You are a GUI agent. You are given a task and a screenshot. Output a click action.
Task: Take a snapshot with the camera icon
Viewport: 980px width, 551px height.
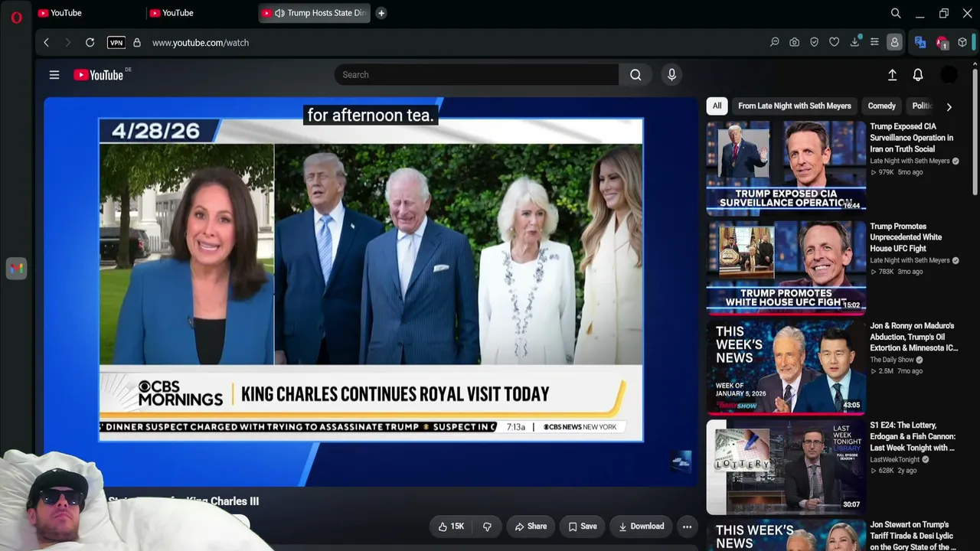(795, 43)
